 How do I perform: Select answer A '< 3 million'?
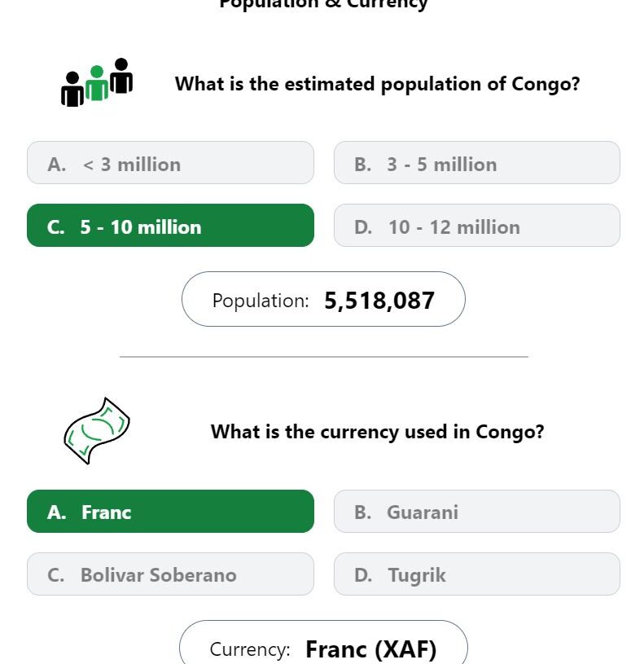coord(170,163)
